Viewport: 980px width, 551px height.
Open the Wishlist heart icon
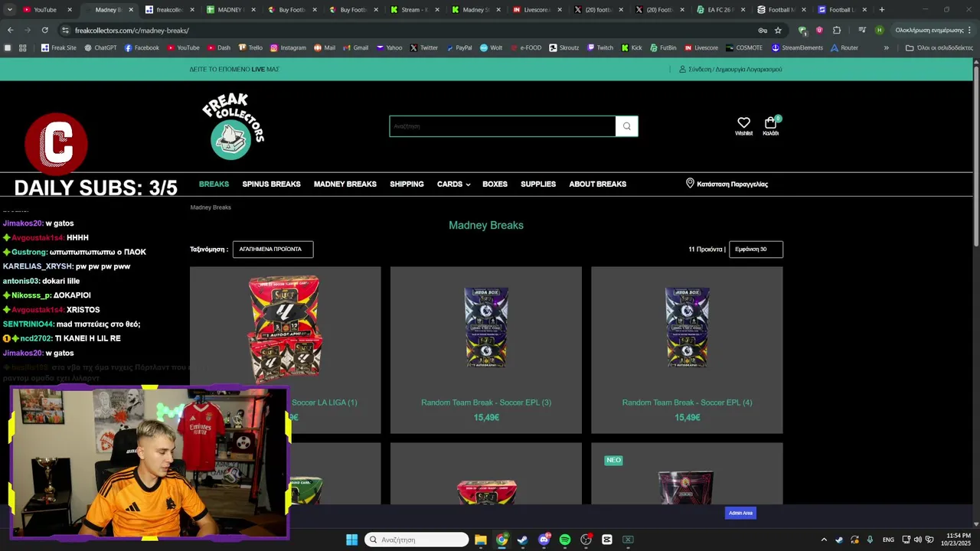(743, 122)
